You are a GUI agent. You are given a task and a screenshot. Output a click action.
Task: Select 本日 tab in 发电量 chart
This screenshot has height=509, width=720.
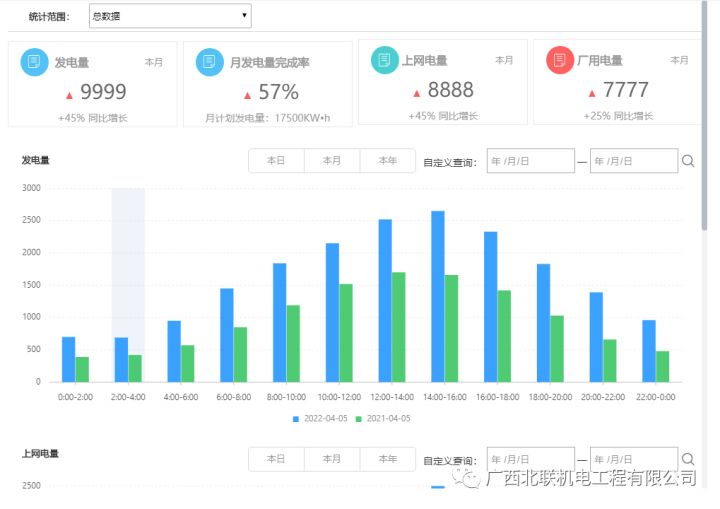click(x=276, y=161)
